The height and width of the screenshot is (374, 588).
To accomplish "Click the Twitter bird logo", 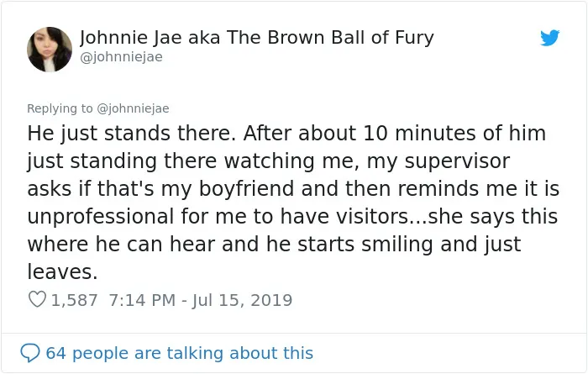I will click(x=549, y=38).
